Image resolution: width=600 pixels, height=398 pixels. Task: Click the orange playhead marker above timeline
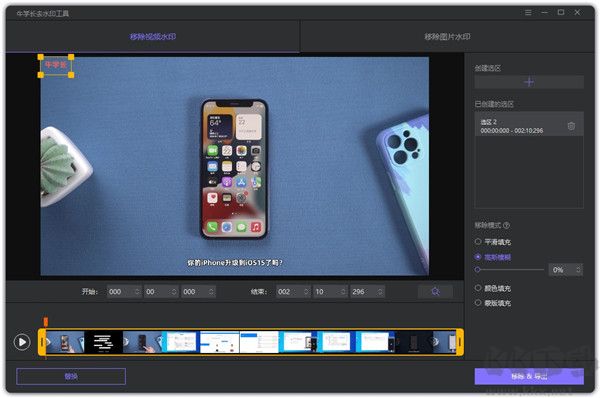(x=46, y=322)
